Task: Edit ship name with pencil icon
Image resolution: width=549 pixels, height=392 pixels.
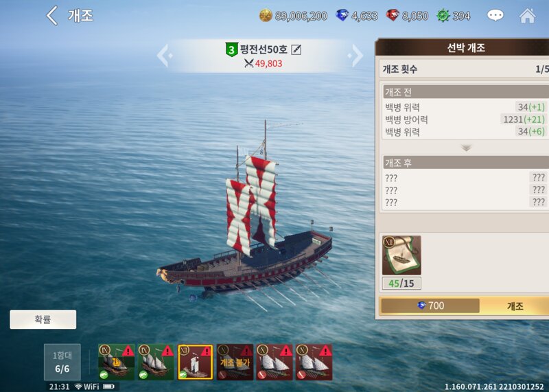Action: [x=296, y=49]
